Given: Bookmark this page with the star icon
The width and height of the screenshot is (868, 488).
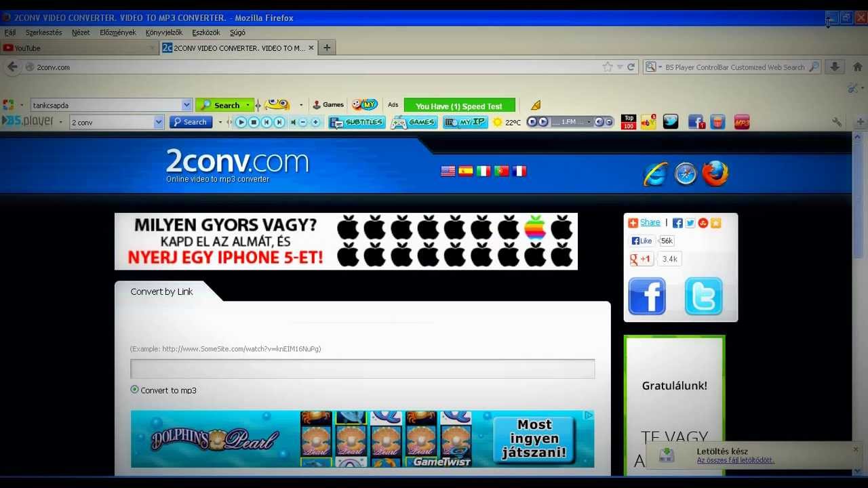Looking at the screenshot, I should 608,67.
